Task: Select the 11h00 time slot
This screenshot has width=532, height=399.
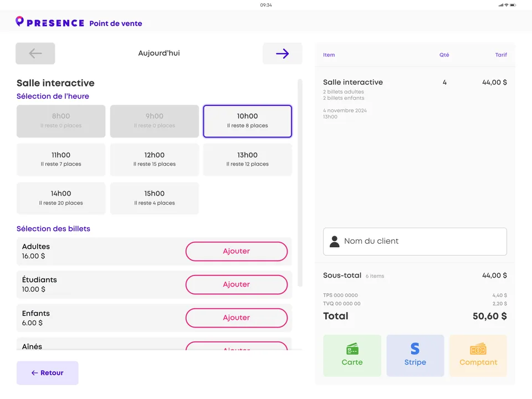Action: (x=61, y=160)
